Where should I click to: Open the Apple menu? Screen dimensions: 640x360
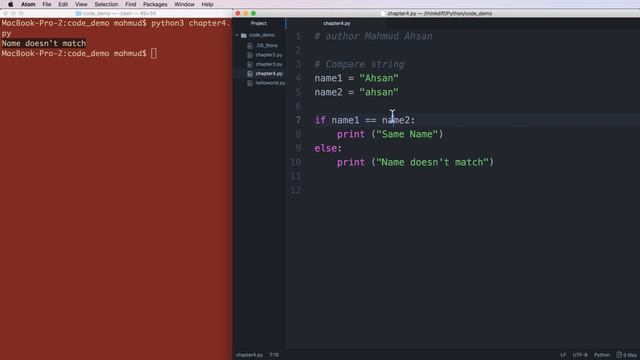click(x=11, y=4)
